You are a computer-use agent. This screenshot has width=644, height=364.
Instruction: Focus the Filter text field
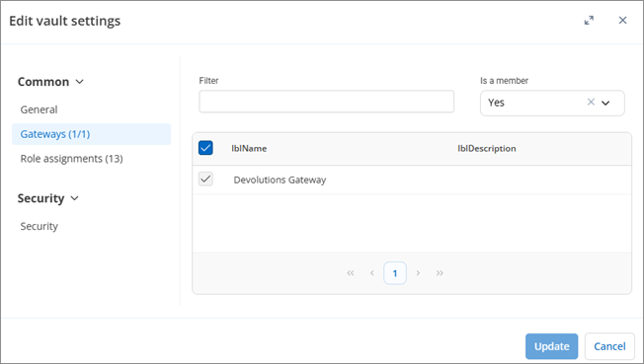click(x=327, y=102)
